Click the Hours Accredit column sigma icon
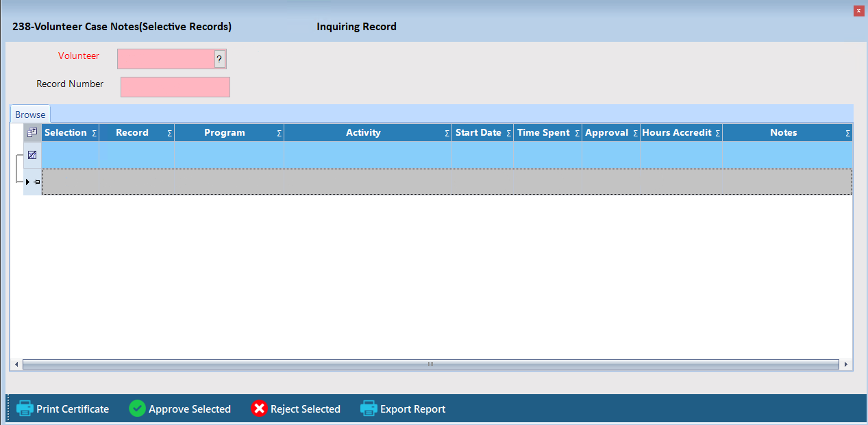The width and height of the screenshot is (868, 425). 717,133
